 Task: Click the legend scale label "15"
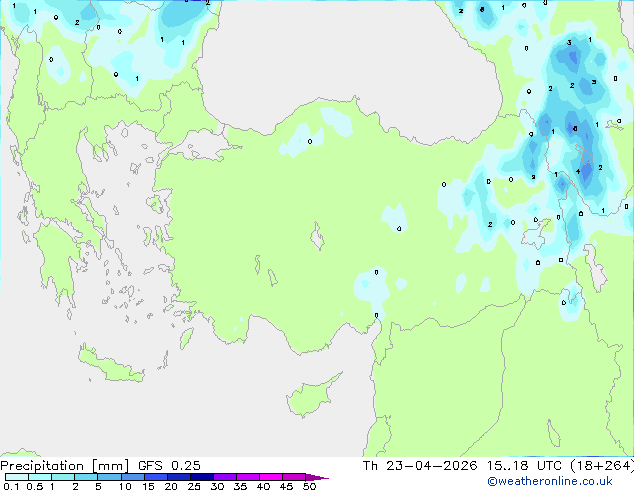coord(148,486)
